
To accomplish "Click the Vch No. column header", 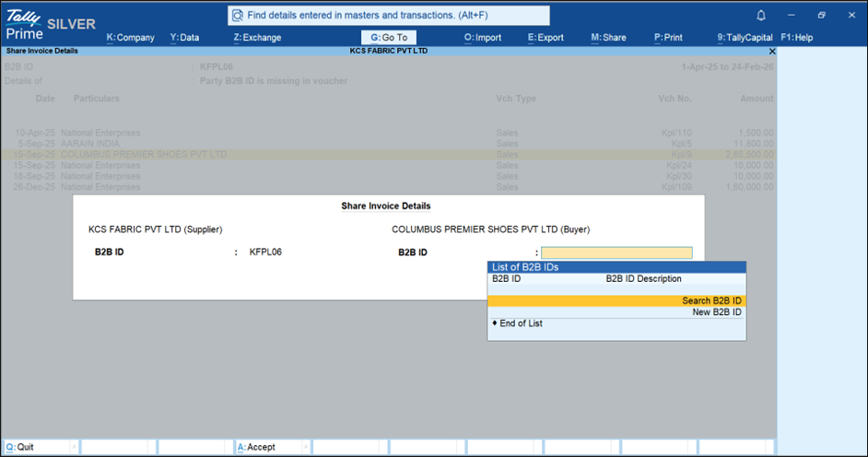I will 674,99.
